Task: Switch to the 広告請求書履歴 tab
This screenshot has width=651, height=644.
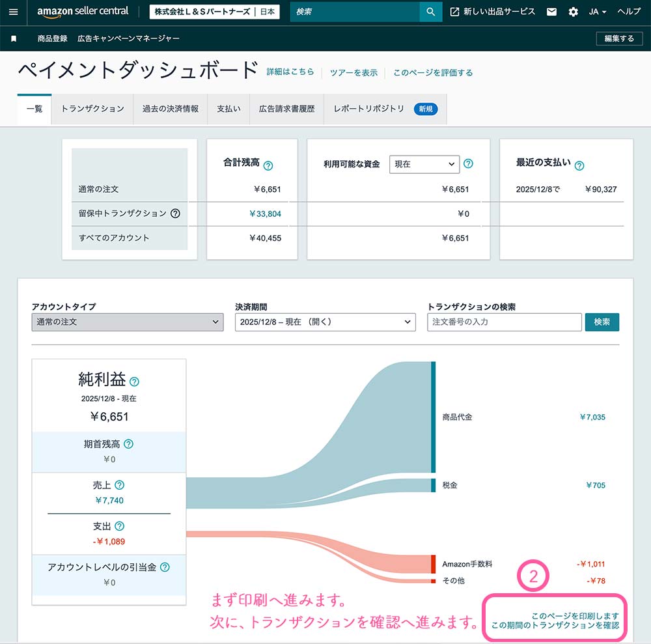Action: click(286, 109)
